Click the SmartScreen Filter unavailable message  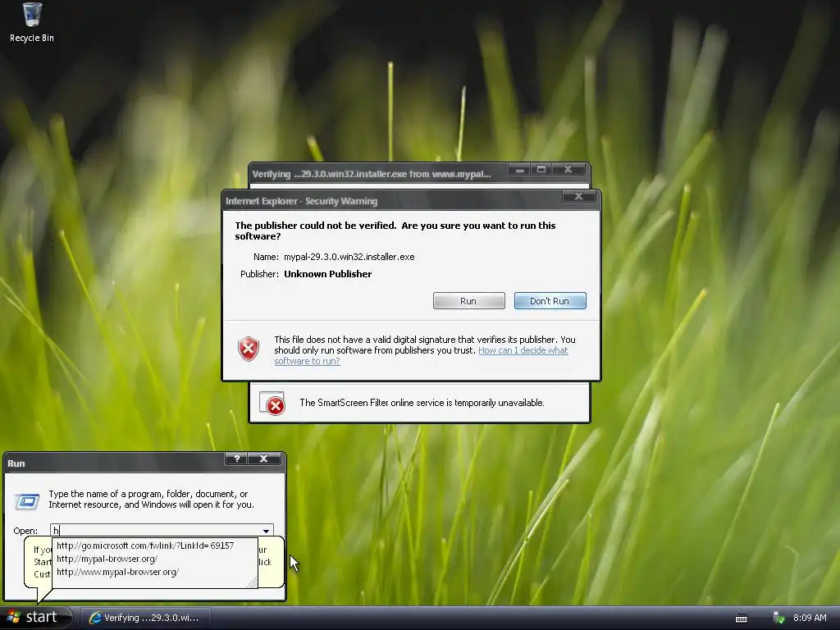pos(422,403)
